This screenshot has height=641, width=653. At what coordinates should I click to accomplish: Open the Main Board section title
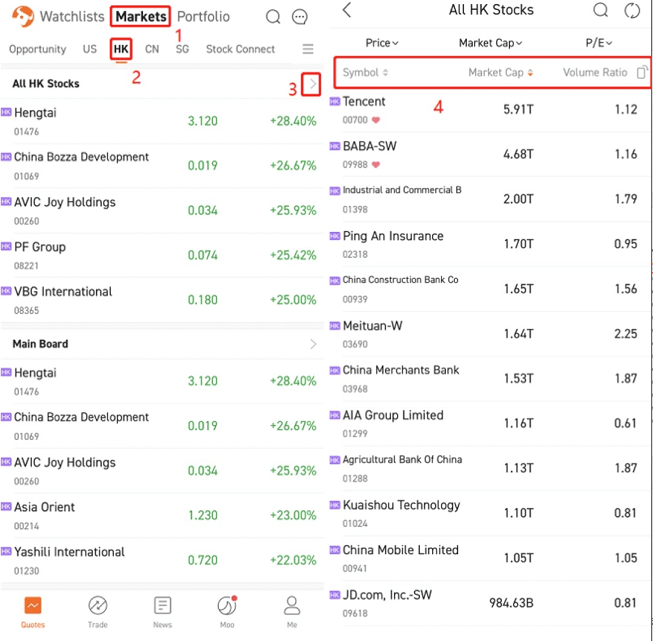coord(40,344)
